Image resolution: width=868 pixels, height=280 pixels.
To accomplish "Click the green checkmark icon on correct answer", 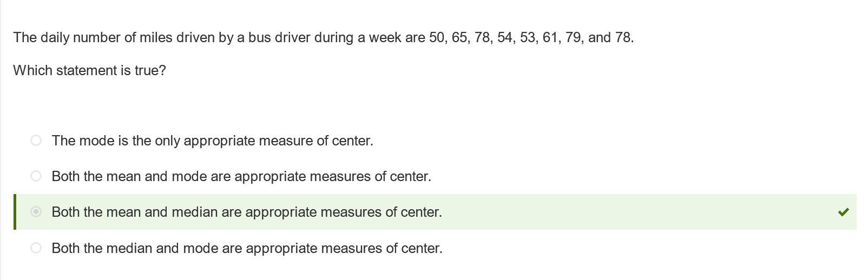I will click(843, 212).
